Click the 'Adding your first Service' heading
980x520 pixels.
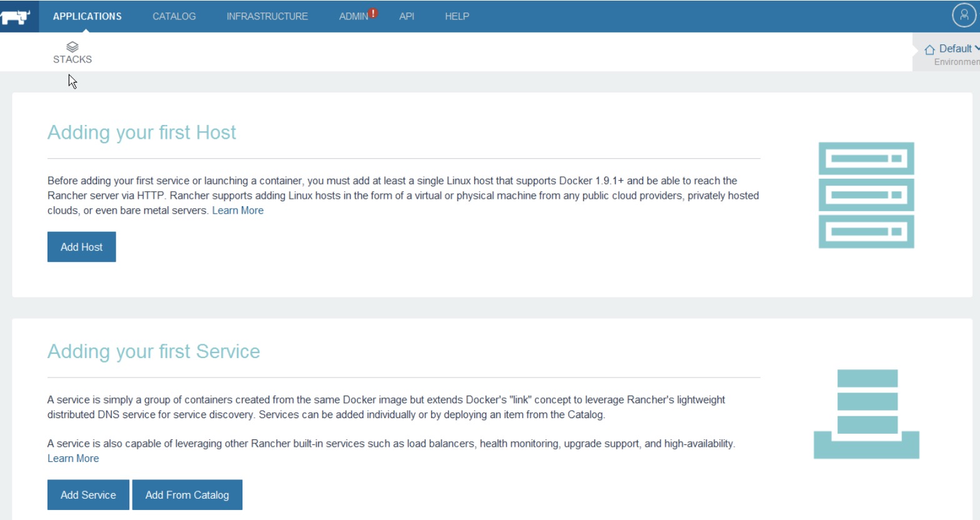pyautogui.click(x=154, y=351)
